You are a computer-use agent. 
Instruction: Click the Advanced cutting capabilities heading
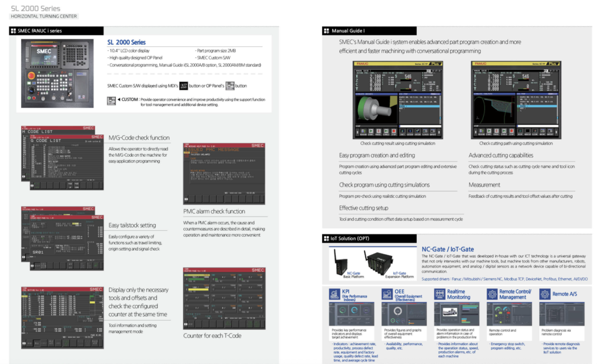pyautogui.click(x=501, y=156)
